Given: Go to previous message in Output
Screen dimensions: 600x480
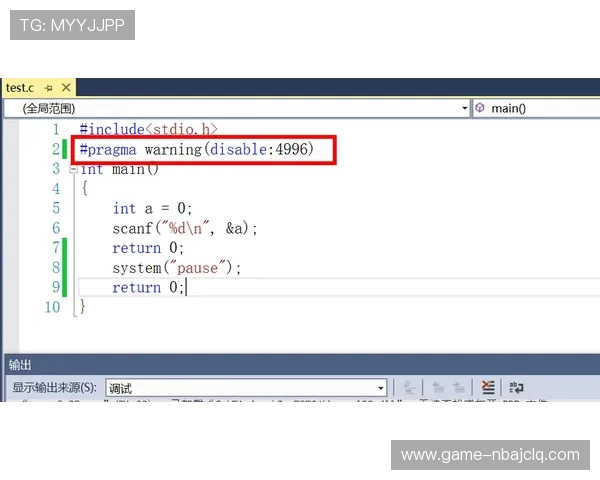Looking at the screenshot, I should coord(436,388).
